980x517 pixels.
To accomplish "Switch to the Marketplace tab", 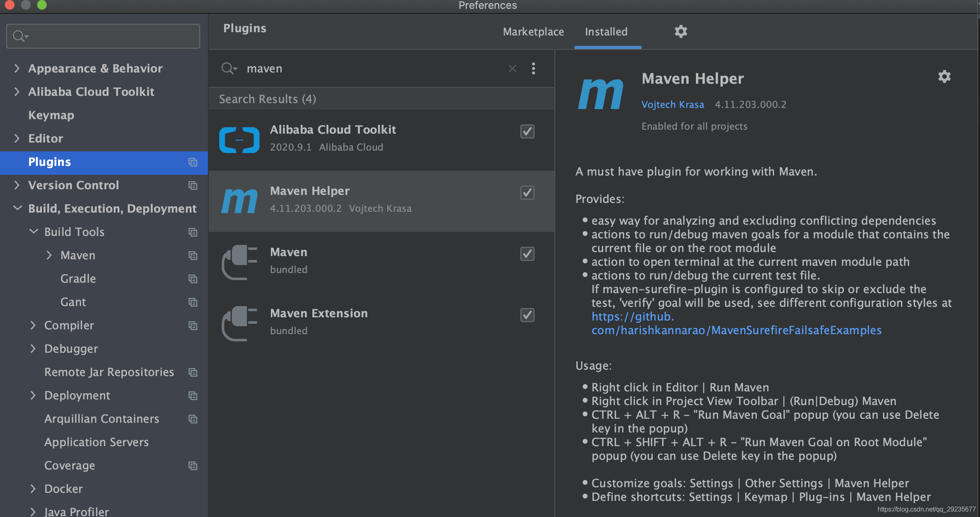I will [533, 32].
